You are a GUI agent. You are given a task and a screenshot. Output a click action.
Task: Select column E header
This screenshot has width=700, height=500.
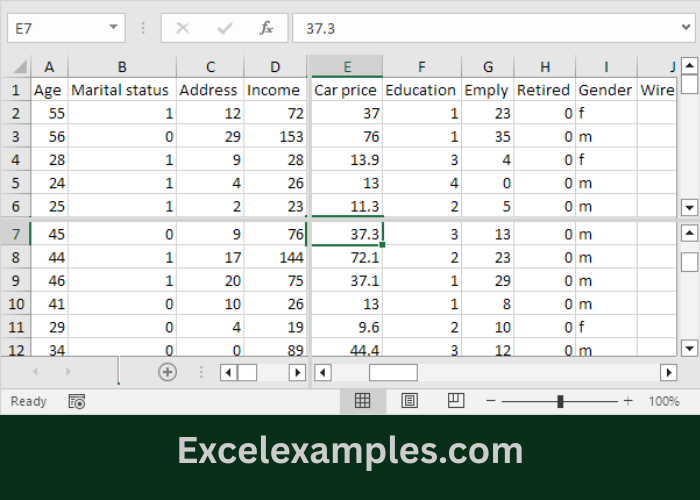tap(346, 66)
